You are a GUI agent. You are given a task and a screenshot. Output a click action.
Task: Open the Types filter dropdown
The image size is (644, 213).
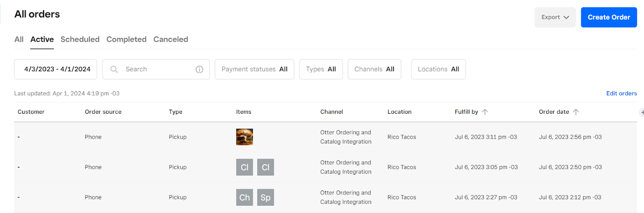point(321,69)
